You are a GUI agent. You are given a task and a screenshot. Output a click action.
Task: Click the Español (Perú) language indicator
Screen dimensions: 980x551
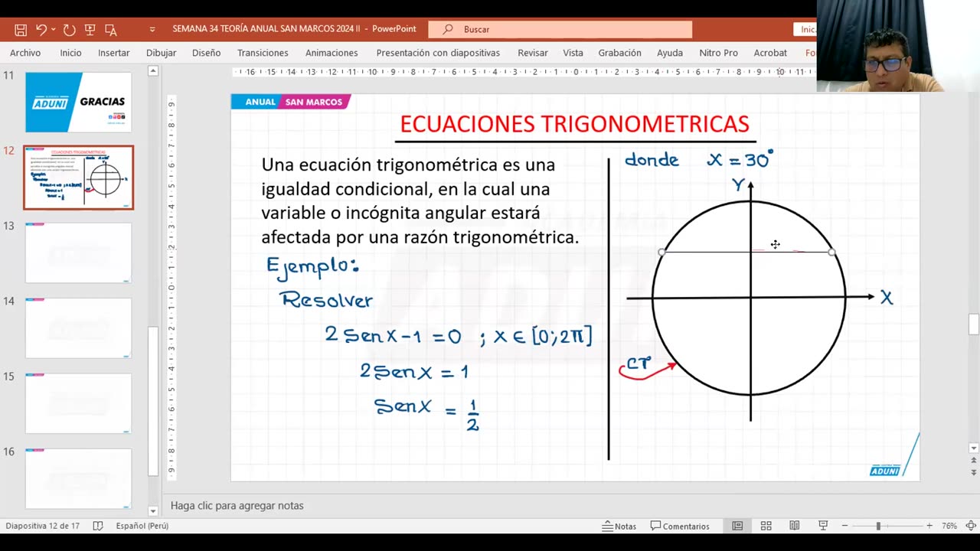click(x=142, y=526)
